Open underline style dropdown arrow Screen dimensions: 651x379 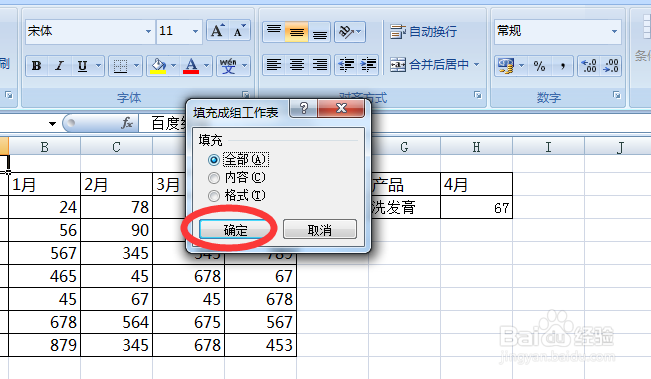[98, 66]
